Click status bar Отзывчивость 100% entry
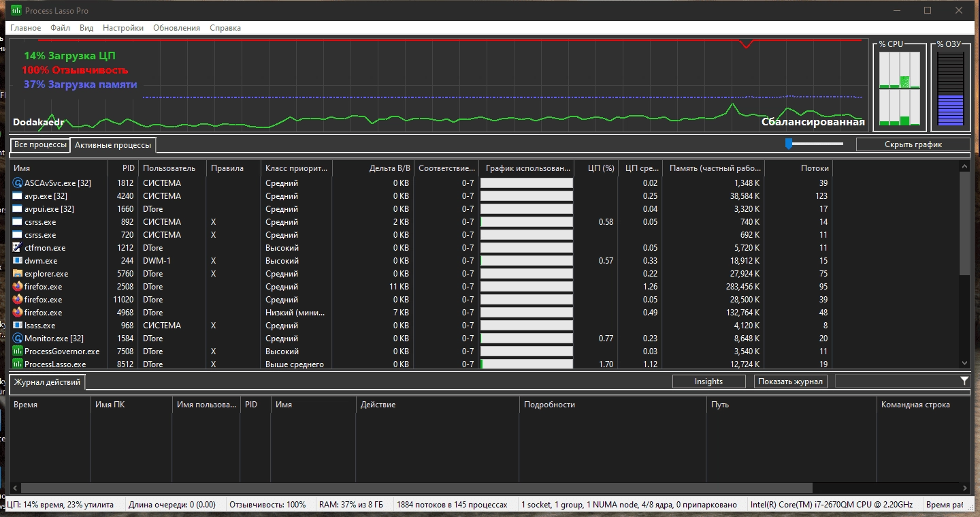Image resolution: width=980 pixels, height=517 pixels. (x=267, y=505)
